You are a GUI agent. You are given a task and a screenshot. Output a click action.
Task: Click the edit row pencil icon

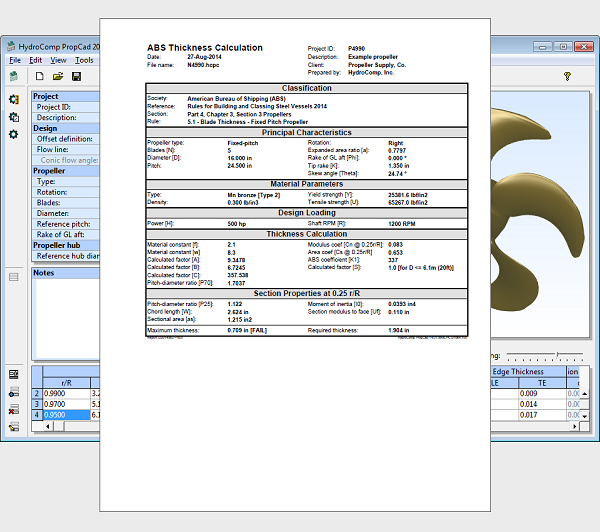[14, 427]
